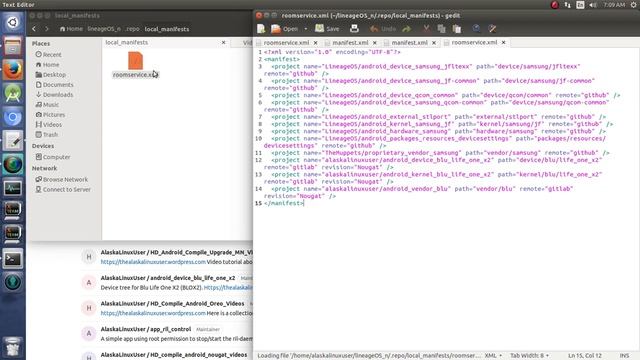
Task: Open Music in the Places sidebar
Action: coord(47,104)
